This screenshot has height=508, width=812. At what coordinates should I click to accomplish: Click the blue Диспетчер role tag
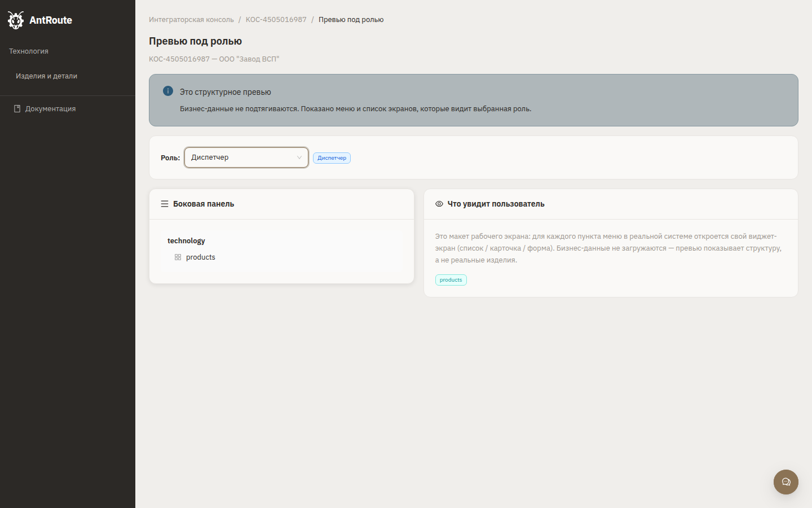332,158
